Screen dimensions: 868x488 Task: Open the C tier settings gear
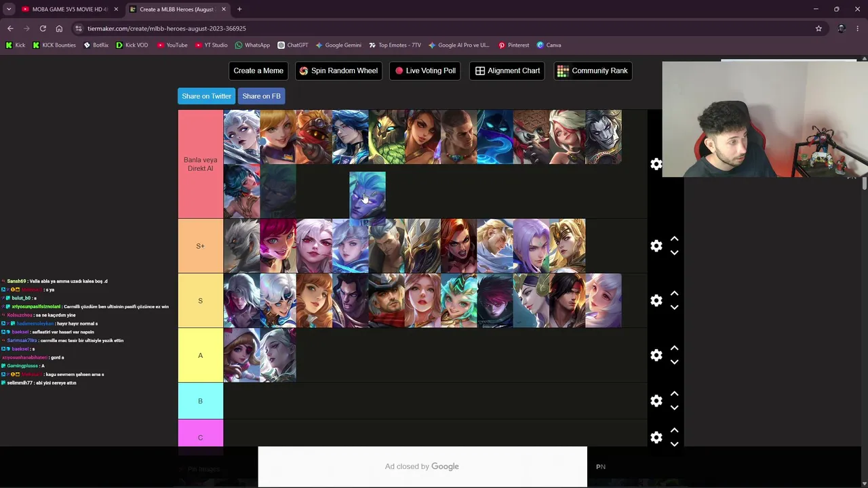(x=656, y=437)
